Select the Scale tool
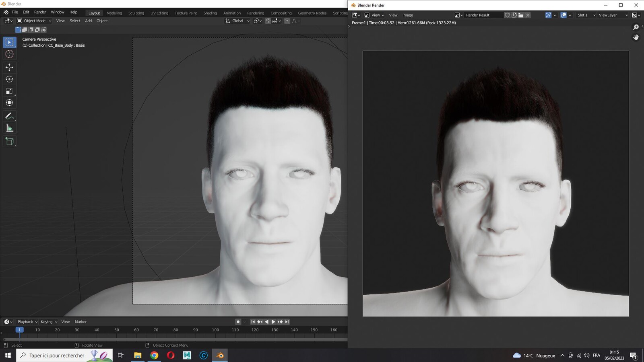 pyautogui.click(x=10, y=91)
